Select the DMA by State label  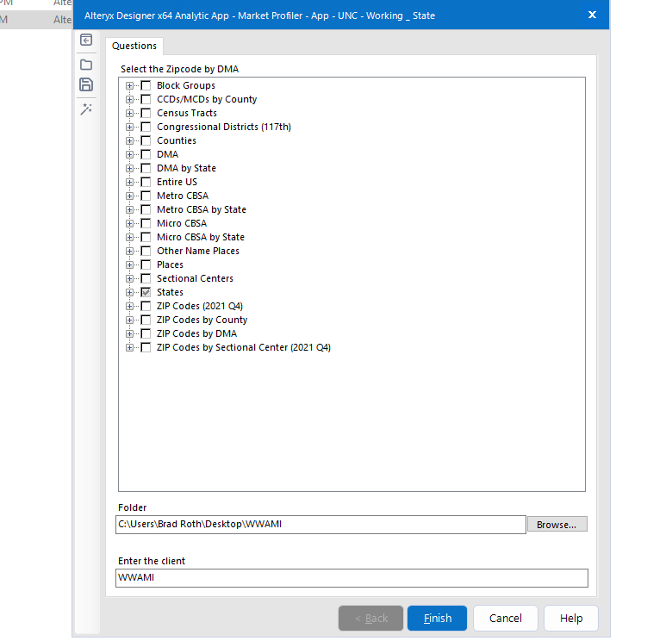(186, 168)
